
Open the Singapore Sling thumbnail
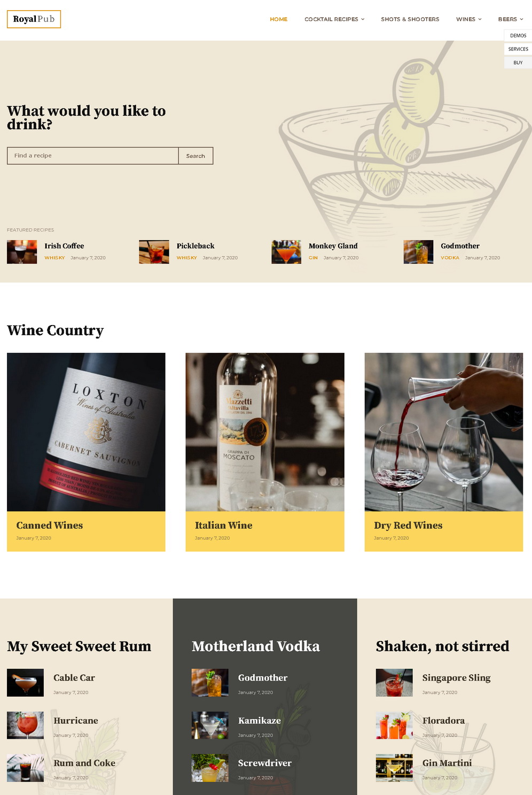coord(394,683)
